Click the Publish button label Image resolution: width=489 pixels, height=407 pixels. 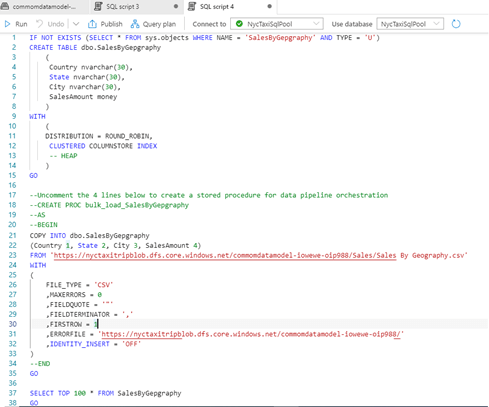tap(111, 24)
